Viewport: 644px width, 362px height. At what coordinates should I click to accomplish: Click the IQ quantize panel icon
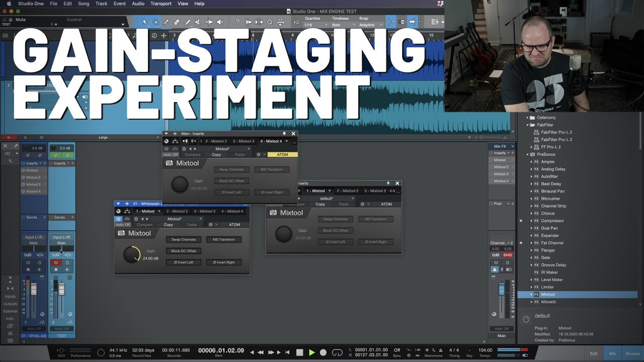coord(296,23)
